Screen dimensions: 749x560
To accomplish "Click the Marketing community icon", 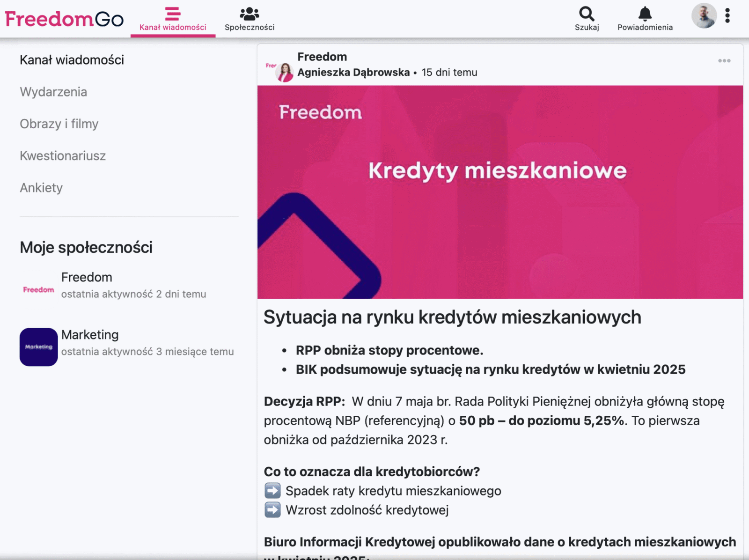I will click(38, 347).
